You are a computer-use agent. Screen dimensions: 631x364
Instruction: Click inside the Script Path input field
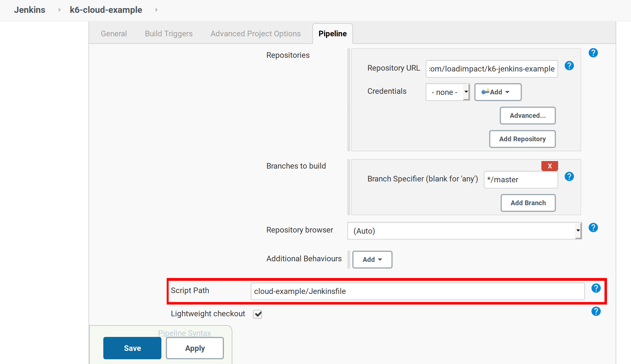pyautogui.click(x=391, y=291)
